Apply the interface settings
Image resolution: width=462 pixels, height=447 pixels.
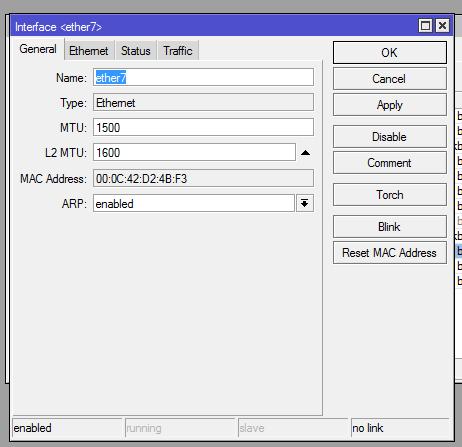pyautogui.click(x=390, y=105)
